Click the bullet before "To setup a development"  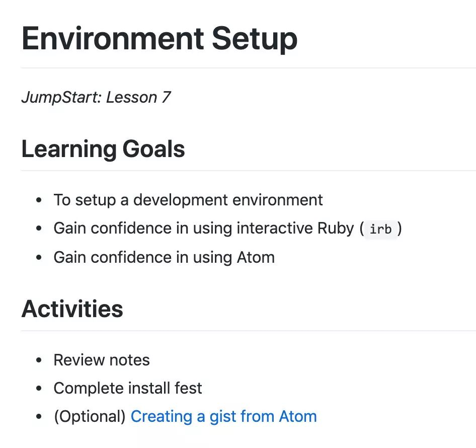pyautogui.click(x=39, y=200)
